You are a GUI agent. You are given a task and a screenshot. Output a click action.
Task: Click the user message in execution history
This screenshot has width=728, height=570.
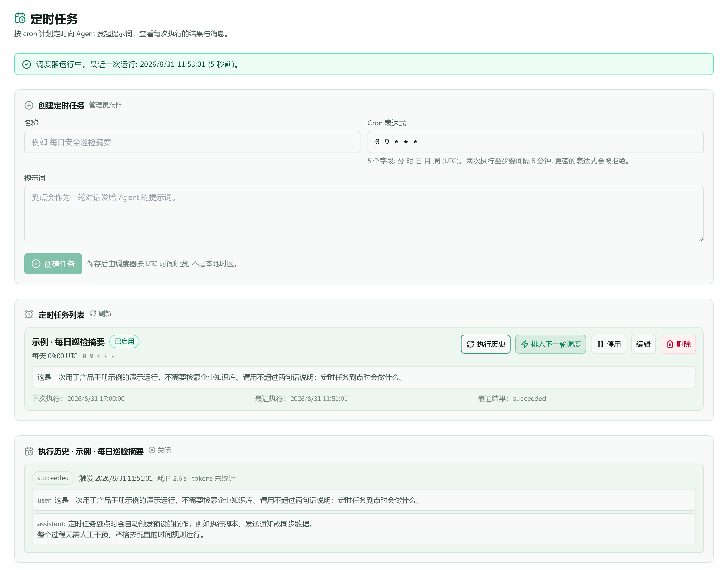click(364, 500)
